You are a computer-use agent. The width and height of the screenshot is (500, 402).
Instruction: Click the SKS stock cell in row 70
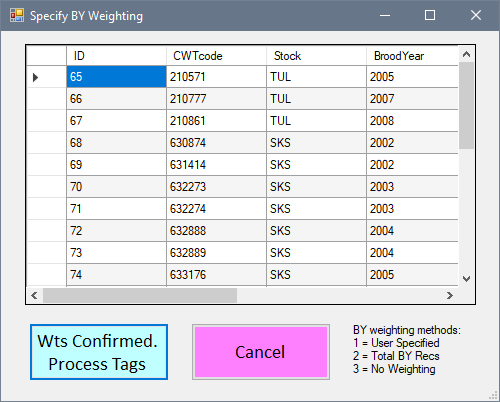pos(316,187)
